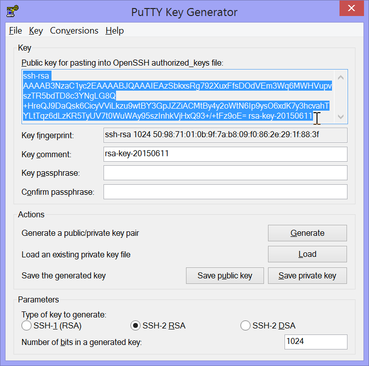Screen dimensions: 369x366
Task: Open the Help menu
Action: click(x=115, y=31)
